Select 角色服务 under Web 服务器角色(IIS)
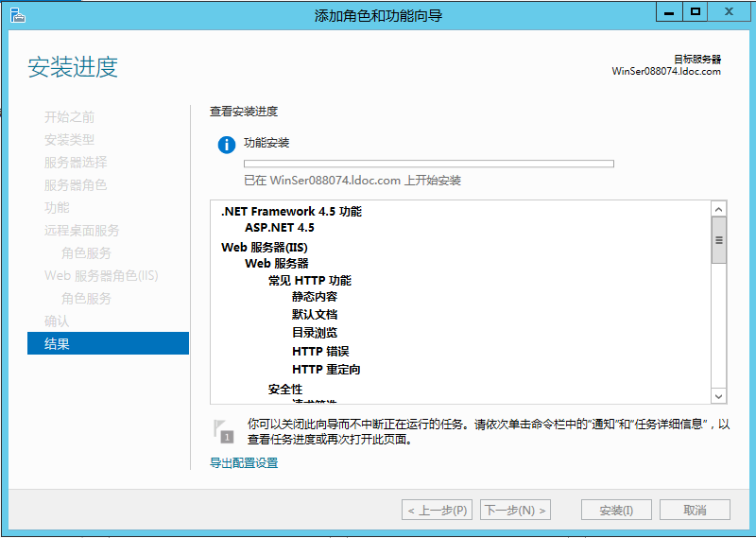 pos(86,298)
